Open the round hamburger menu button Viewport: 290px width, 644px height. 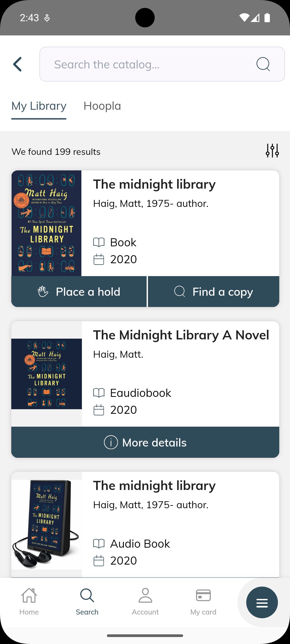tap(262, 602)
